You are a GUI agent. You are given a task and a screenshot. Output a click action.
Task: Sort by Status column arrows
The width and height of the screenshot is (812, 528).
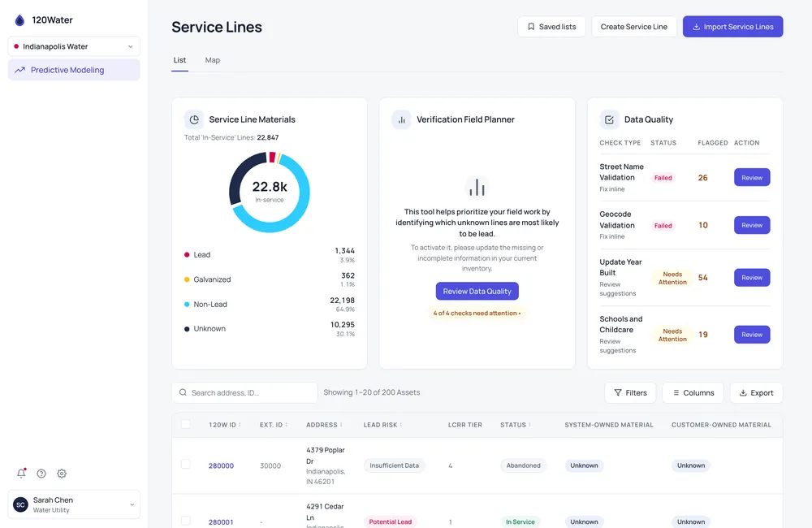tap(529, 425)
